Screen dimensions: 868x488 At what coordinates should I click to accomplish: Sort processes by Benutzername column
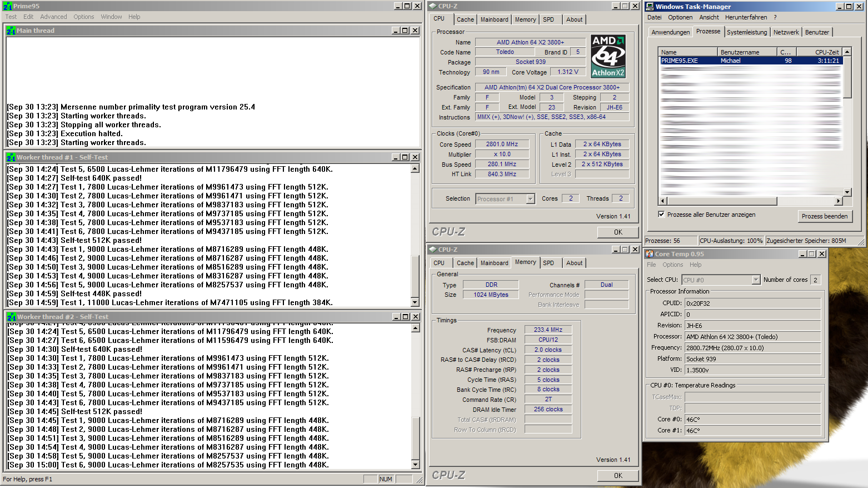click(747, 52)
